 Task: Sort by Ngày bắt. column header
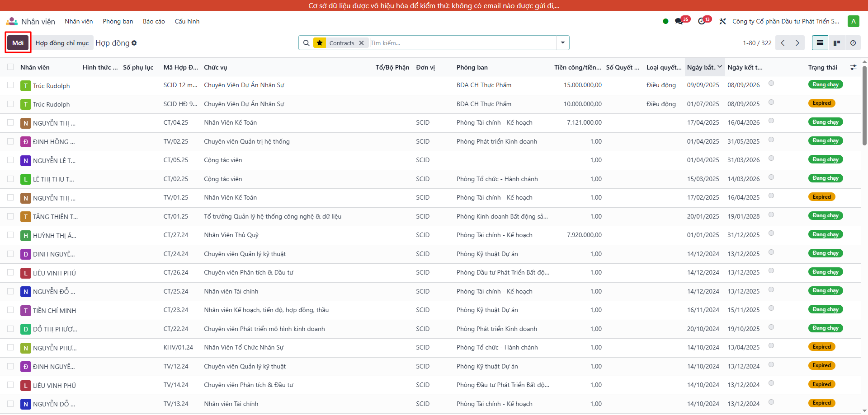click(x=704, y=67)
